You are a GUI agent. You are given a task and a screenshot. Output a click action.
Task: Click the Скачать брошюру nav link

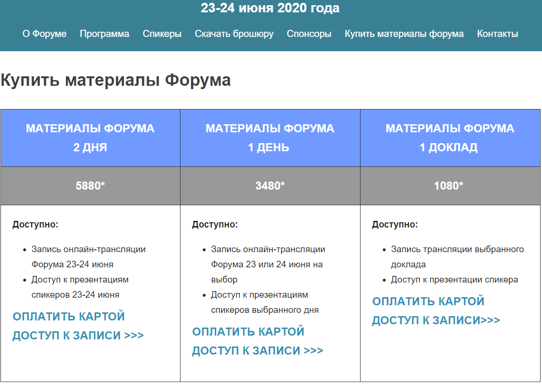point(234,34)
